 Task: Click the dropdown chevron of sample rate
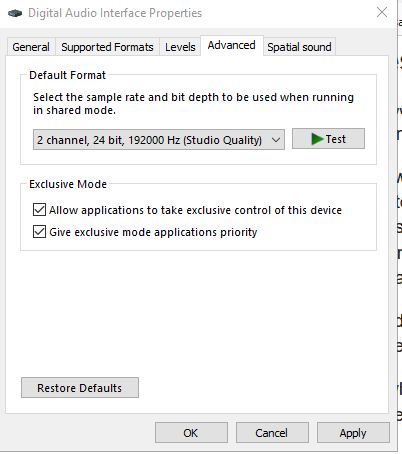pyautogui.click(x=275, y=140)
